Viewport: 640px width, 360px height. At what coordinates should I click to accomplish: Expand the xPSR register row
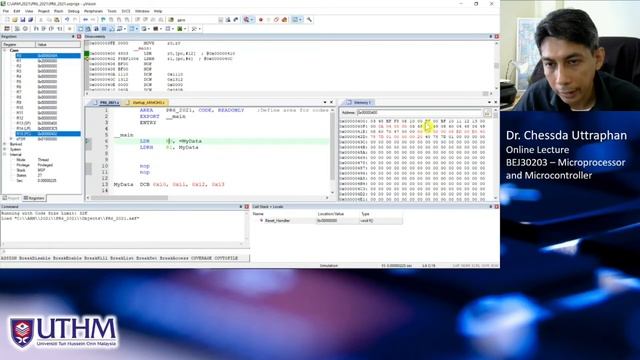coord(11,139)
